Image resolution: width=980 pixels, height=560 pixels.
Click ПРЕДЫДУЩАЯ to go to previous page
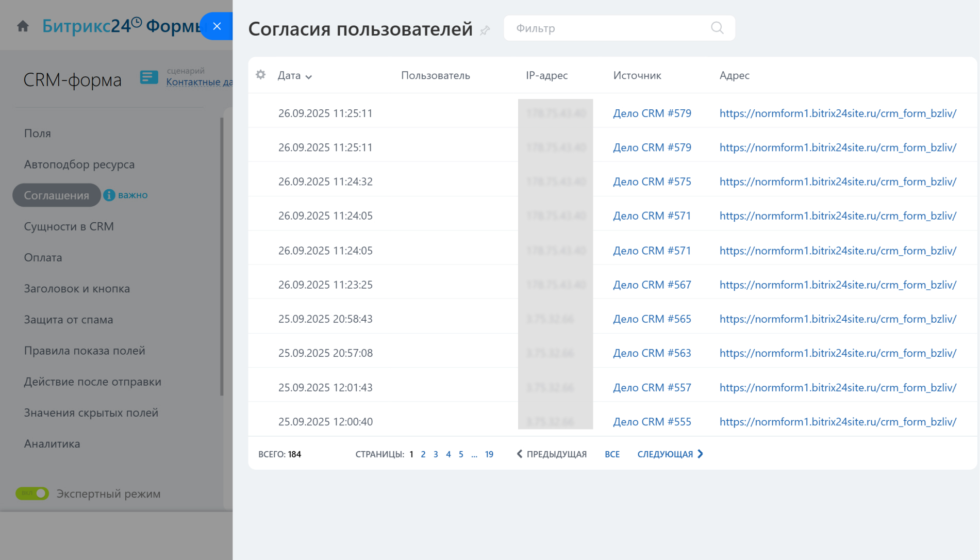coord(552,454)
